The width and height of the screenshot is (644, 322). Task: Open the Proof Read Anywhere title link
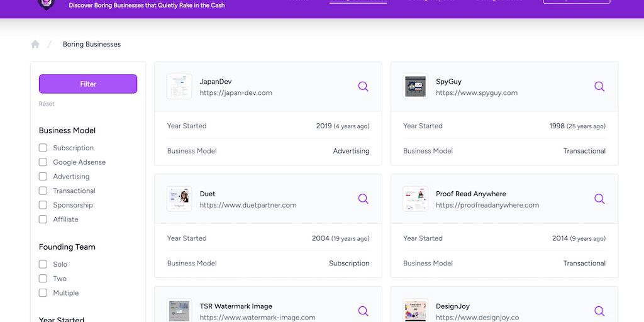point(470,194)
